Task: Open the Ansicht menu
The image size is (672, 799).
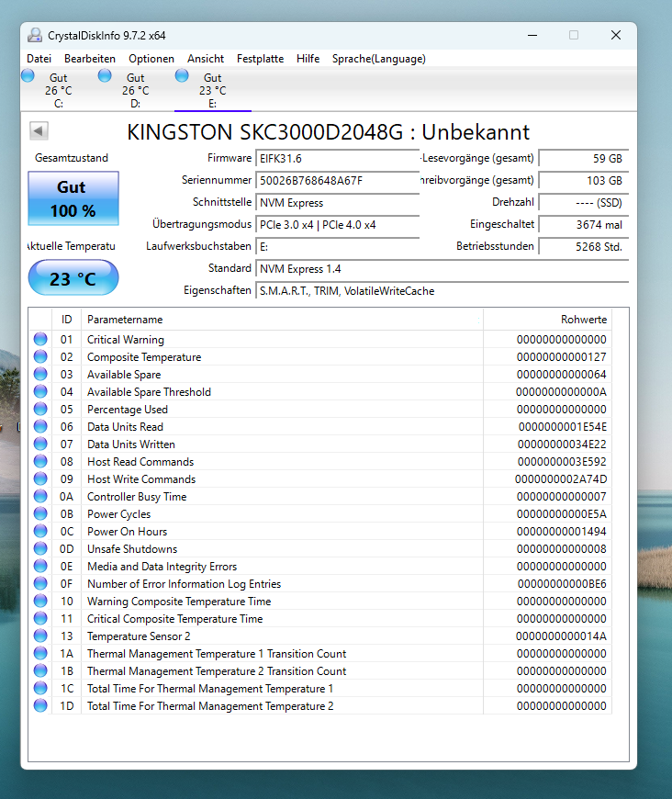Action: tap(206, 59)
